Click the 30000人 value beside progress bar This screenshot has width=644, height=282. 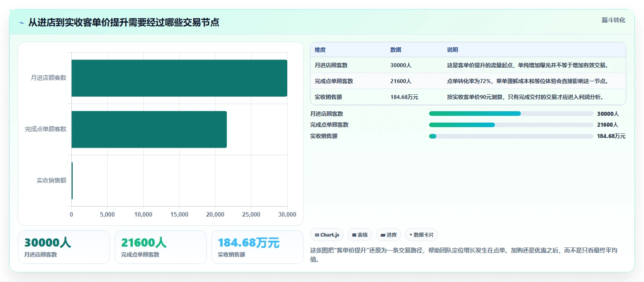(608, 114)
